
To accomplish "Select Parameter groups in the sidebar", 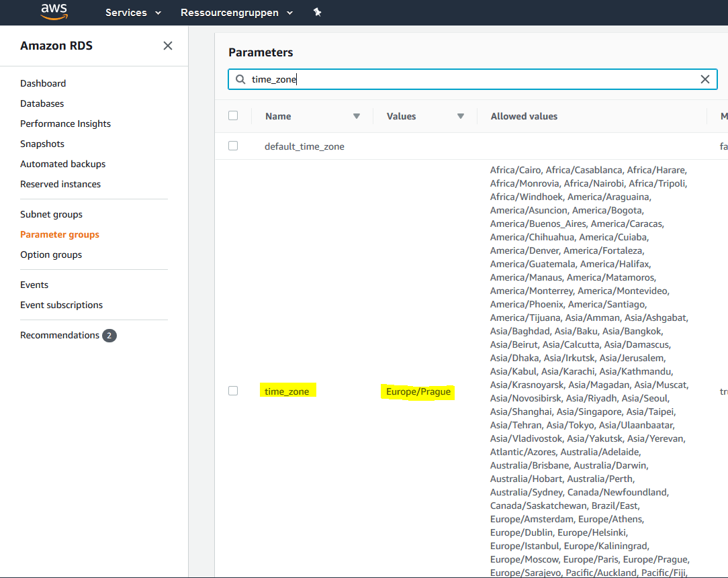I will pyautogui.click(x=59, y=234).
